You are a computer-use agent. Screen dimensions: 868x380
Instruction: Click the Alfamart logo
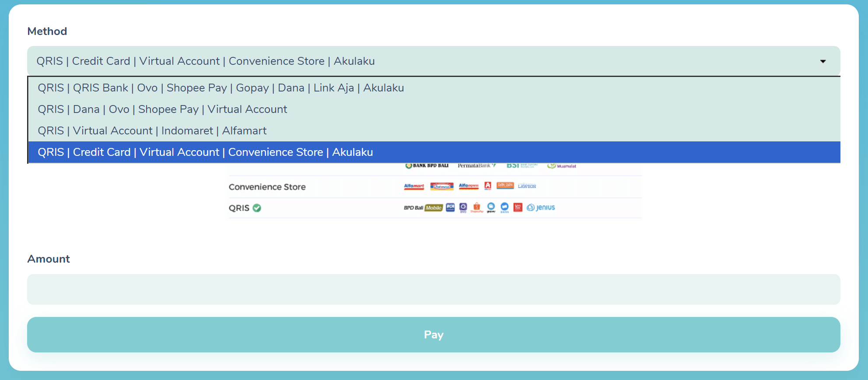[x=414, y=186]
